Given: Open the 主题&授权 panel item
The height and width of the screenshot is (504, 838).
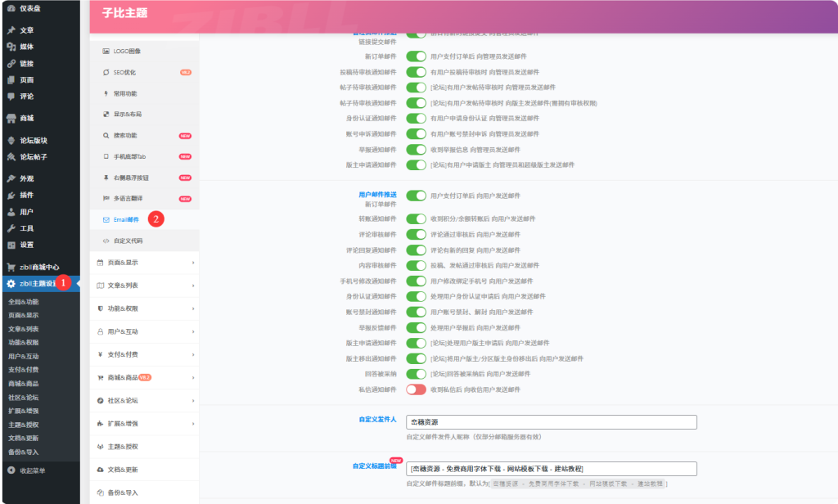Looking at the screenshot, I should click(x=144, y=447).
